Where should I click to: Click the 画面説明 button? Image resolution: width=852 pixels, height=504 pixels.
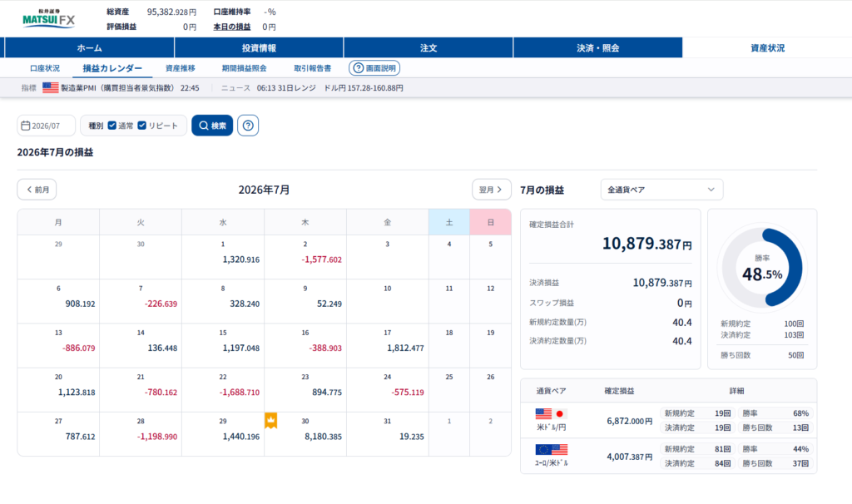(x=374, y=68)
